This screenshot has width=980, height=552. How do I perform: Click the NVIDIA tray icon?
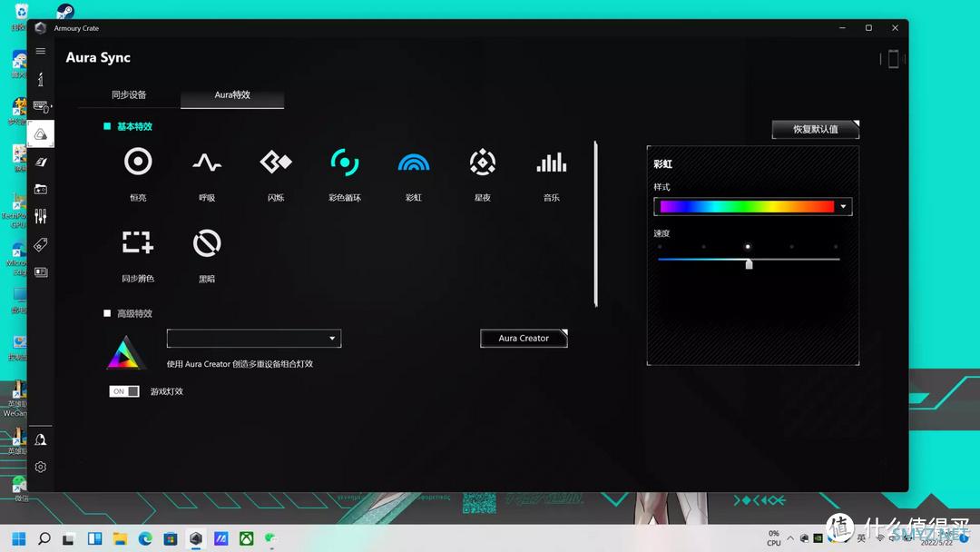pyautogui.click(x=818, y=538)
